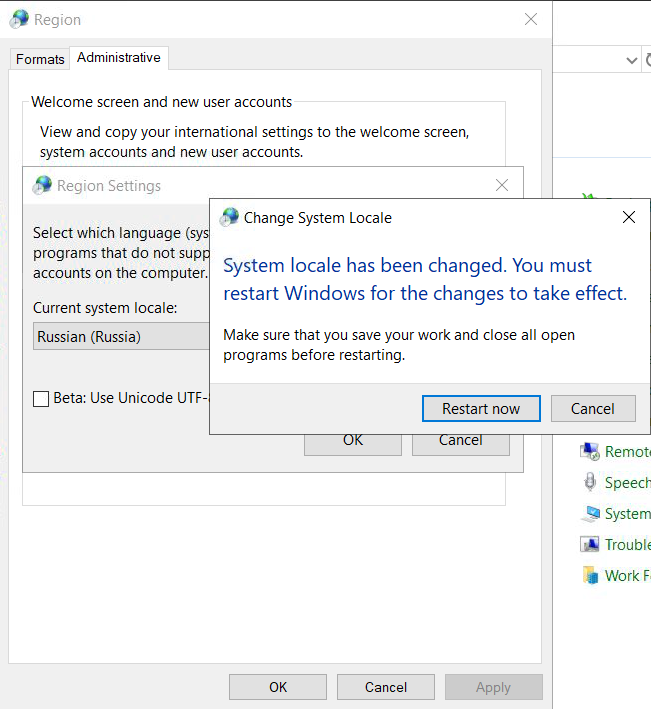Image resolution: width=651 pixels, height=709 pixels.
Task: Click the Region Settings globe icon
Action: tap(42, 185)
